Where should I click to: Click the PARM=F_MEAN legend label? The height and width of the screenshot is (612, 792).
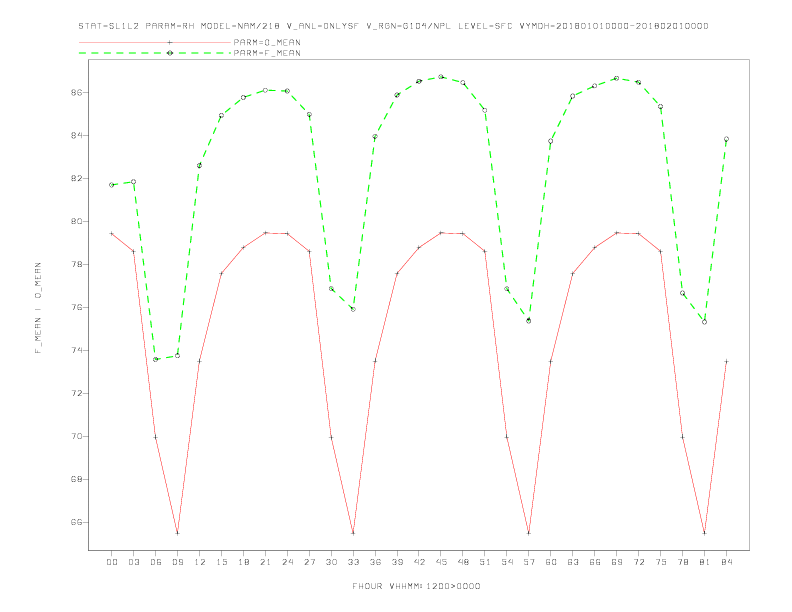tap(267, 53)
